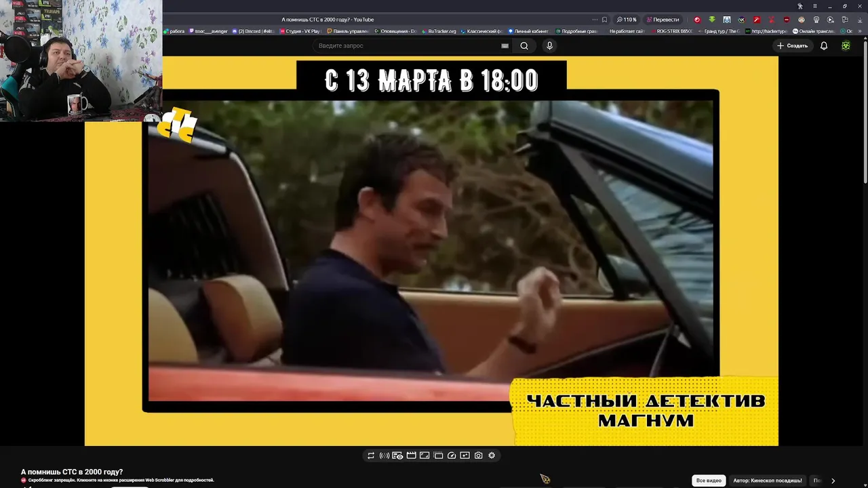The width and height of the screenshot is (868, 488).
Task: Click the 'Перевести' page translate button
Action: (x=663, y=20)
